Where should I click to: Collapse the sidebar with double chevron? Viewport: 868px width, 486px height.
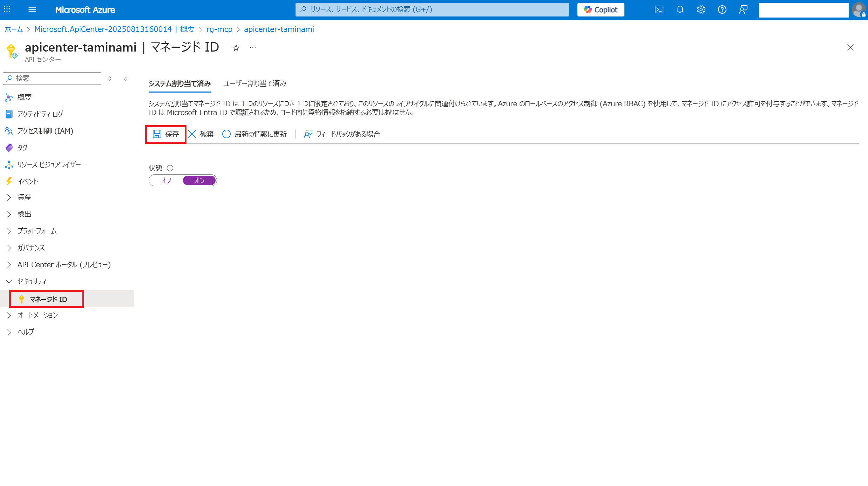point(126,79)
